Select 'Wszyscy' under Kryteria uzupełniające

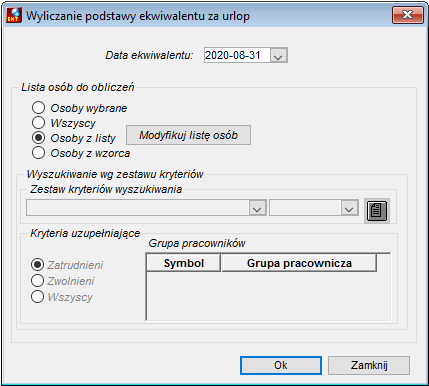coord(37,297)
